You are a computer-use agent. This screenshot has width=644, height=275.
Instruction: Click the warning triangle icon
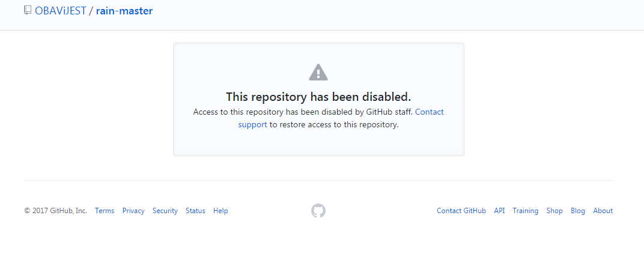point(318,72)
